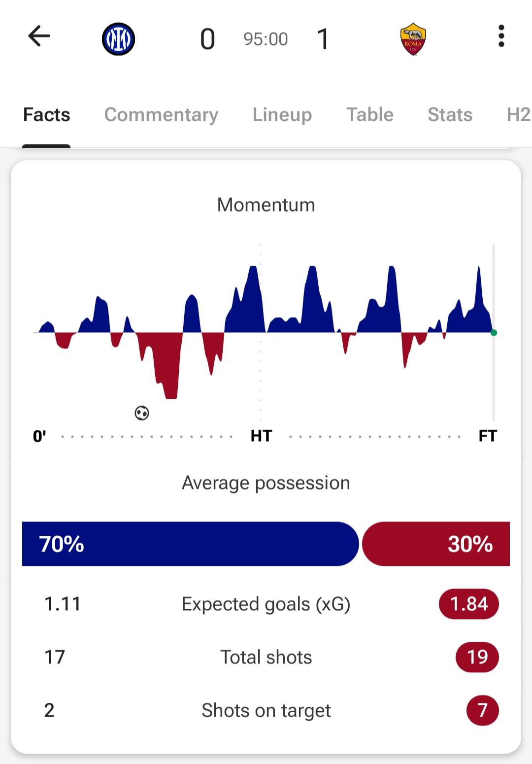The image size is (532, 764).
Task: Open the three-dot overflow menu
Action: click(x=501, y=36)
